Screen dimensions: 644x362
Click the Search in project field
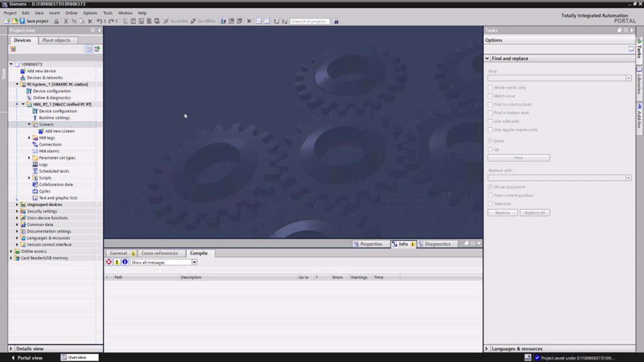pyautogui.click(x=309, y=21)
